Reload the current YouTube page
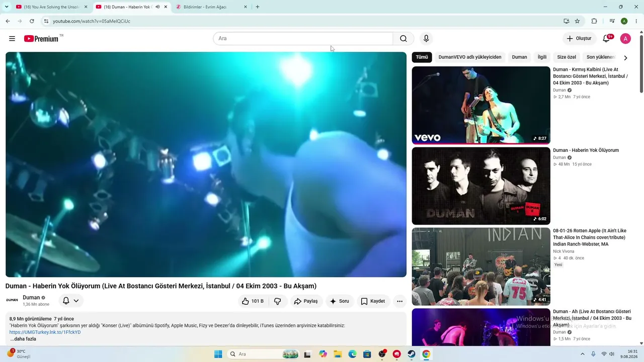 pos(32,21)
